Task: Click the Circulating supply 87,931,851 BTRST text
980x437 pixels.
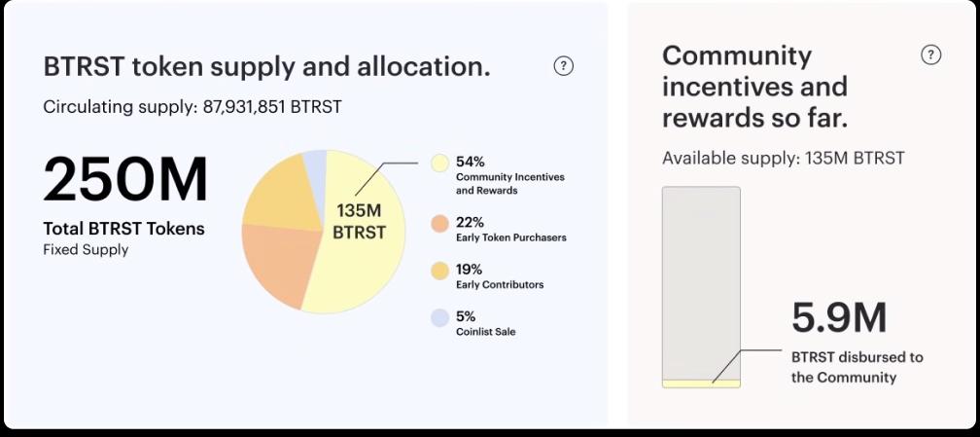Action: (x=192, y=107)
